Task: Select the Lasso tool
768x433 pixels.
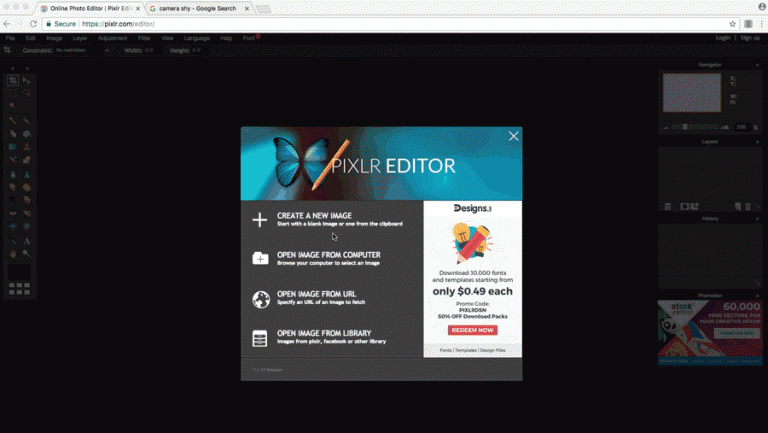Action: click(26, 93)
